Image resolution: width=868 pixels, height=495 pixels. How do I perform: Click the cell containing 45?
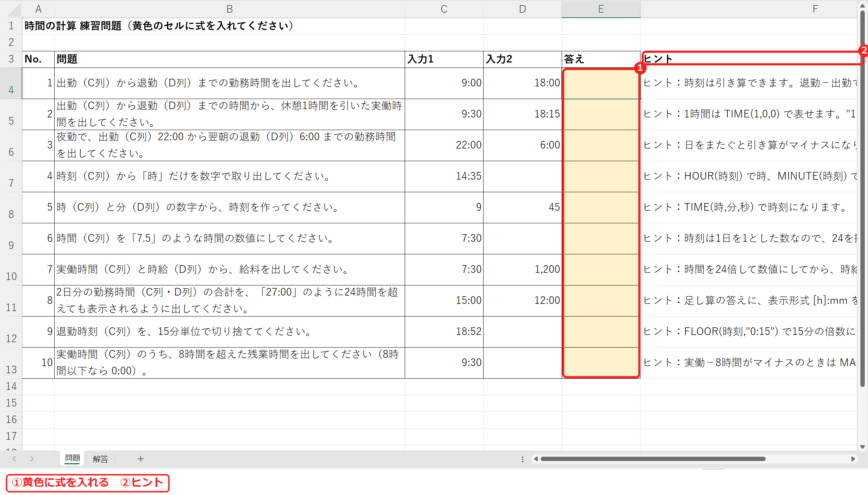click(x=523, y=208)
